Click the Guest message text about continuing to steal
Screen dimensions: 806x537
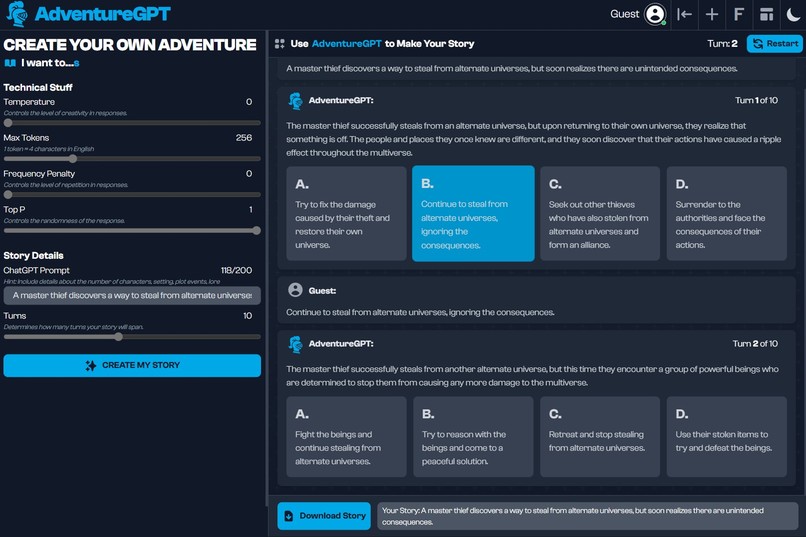420,312
